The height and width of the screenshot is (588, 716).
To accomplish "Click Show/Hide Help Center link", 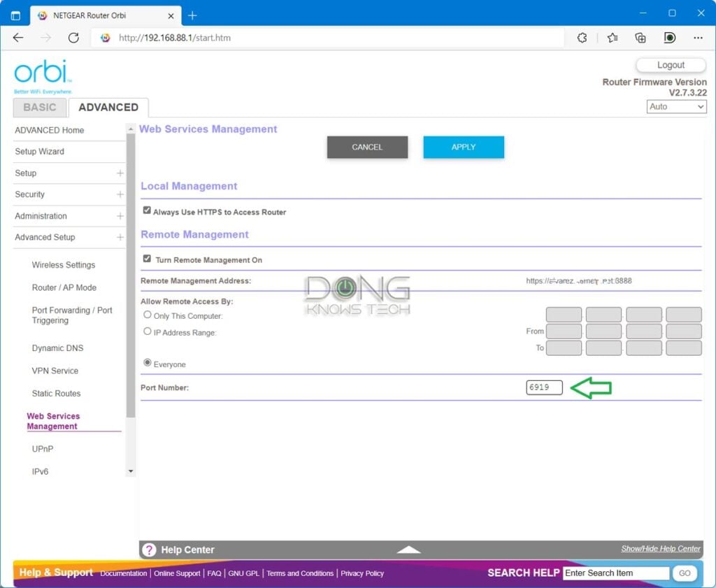I will click(x=660, y=549).
